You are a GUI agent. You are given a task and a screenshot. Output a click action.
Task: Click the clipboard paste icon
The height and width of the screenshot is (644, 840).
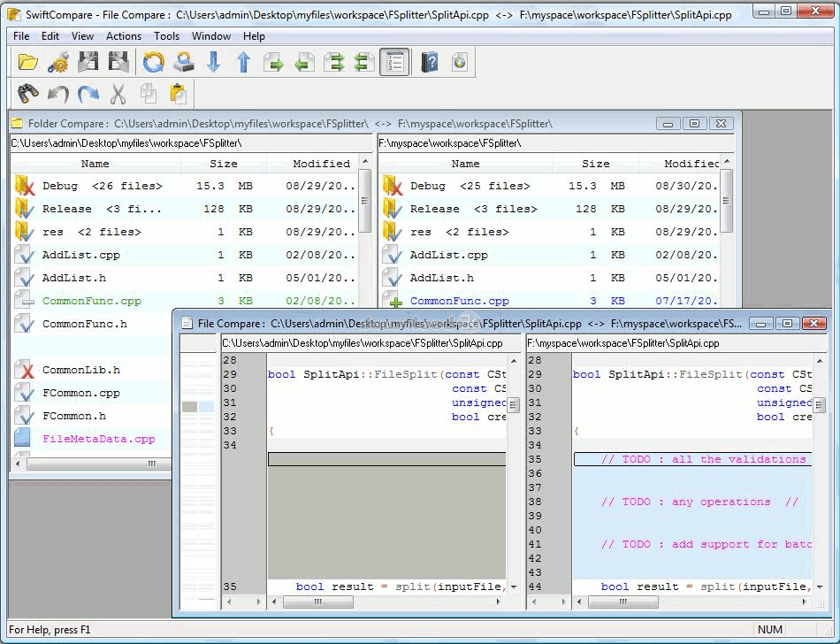pyautogui.click(x=178, y=93)
